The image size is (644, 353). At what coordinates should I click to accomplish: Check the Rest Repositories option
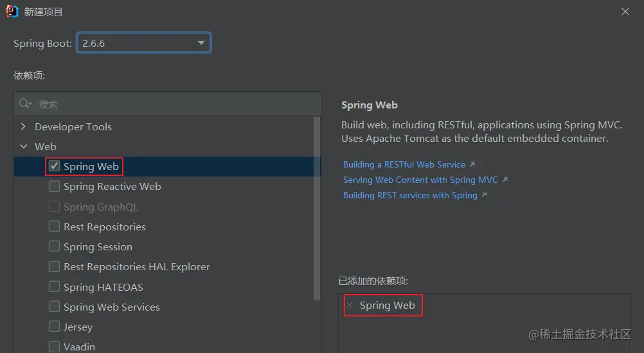[55, 227]
